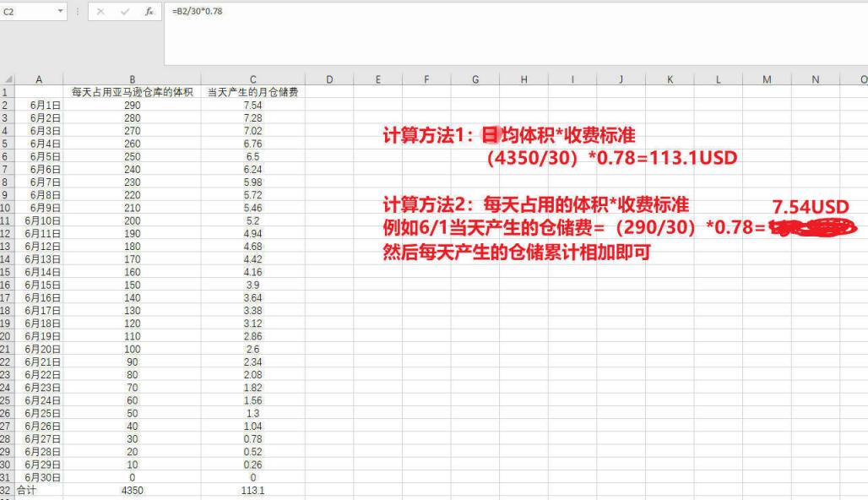The image size is (868, 500).
Task: Click the Cancel X icon in formula bar
Action: pyautogui.click(x=100, y=12)
